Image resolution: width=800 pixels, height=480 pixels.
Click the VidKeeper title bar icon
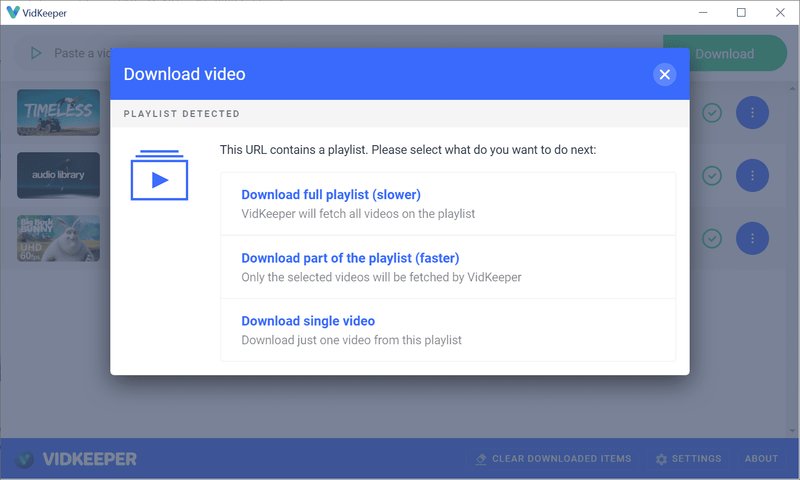12,12
